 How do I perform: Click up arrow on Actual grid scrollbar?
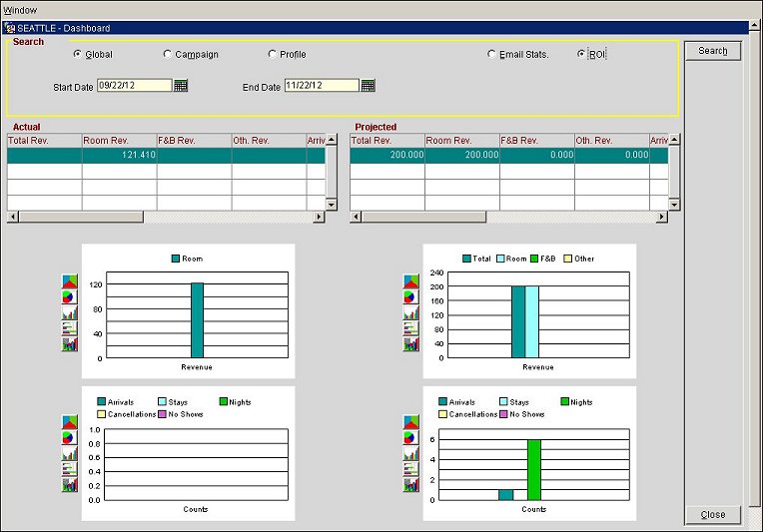point(332,140)
